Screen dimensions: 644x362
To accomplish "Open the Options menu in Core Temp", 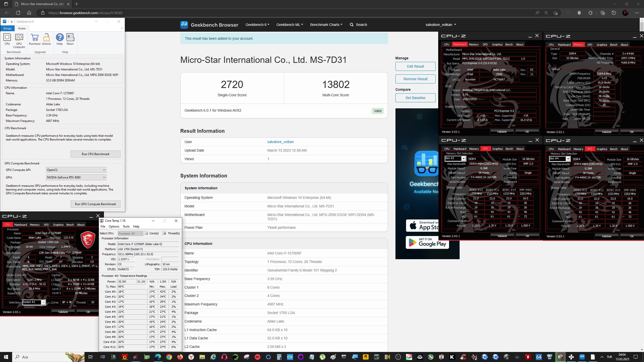I will [x=114, y=227].
